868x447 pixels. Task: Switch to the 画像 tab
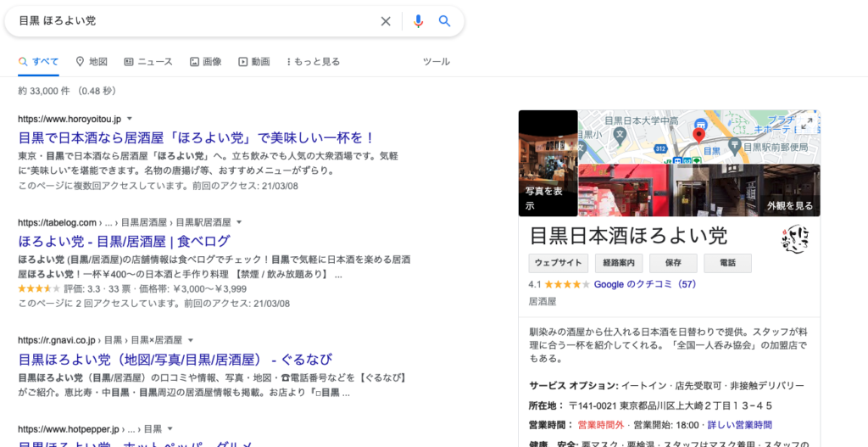[205, 62]
